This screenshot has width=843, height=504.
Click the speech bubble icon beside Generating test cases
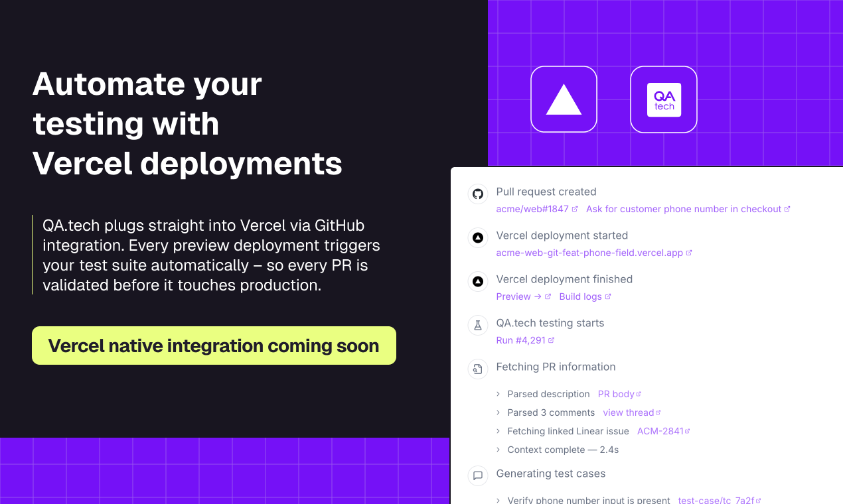point(478,475)
